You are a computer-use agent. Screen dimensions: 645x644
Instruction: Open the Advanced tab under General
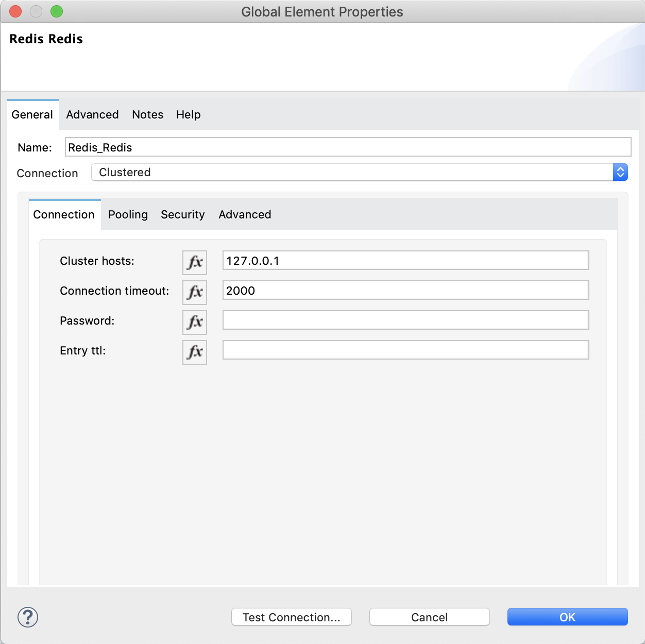click(x=92, y=114)
